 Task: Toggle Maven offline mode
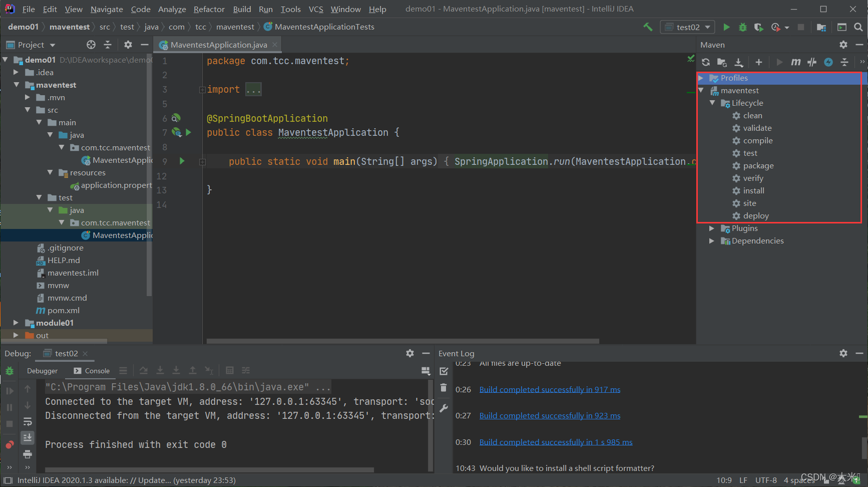pyautogui.click(x=812, y=62)
